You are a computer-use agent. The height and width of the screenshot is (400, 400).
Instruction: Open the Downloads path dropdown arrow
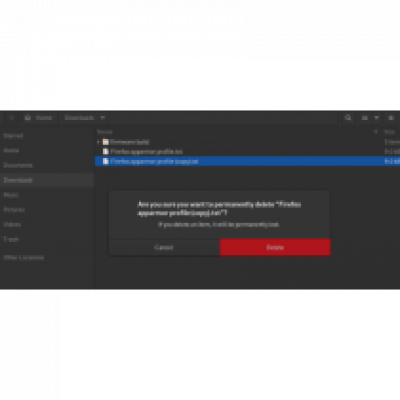103,118
